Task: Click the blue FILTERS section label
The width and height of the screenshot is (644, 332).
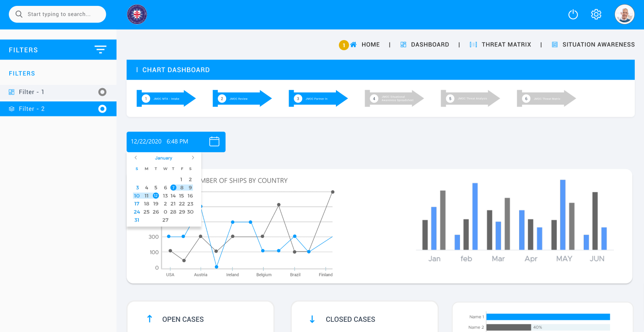Action: coord(22,73)
